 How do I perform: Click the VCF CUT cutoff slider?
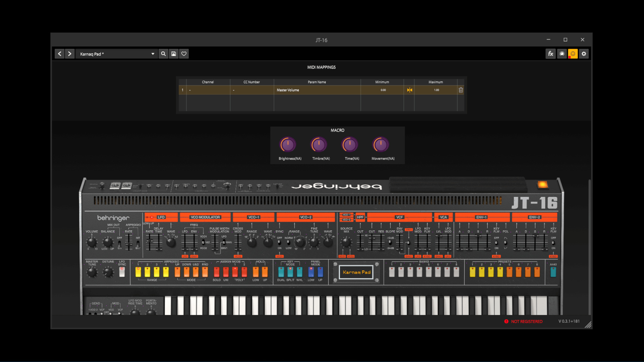372,242
